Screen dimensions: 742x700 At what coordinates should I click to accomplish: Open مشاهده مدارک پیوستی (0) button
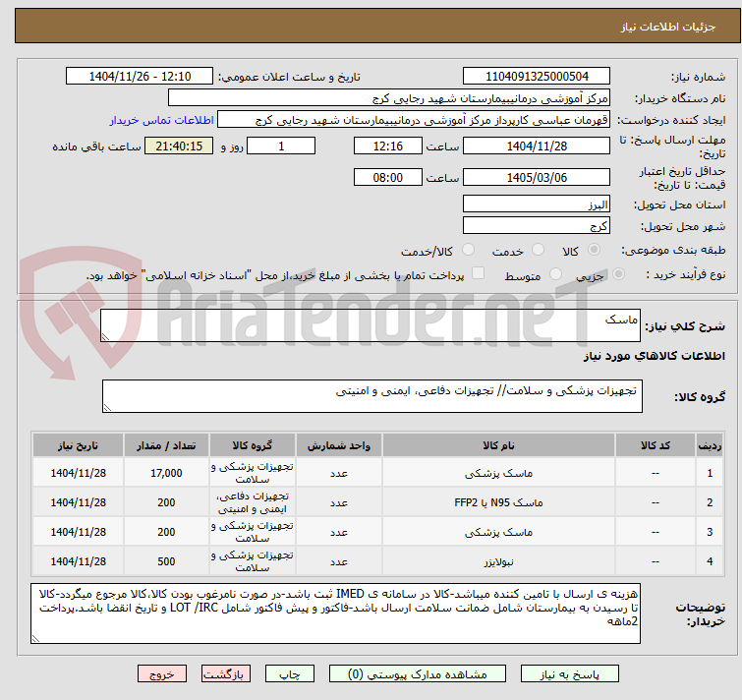point(418,674)
